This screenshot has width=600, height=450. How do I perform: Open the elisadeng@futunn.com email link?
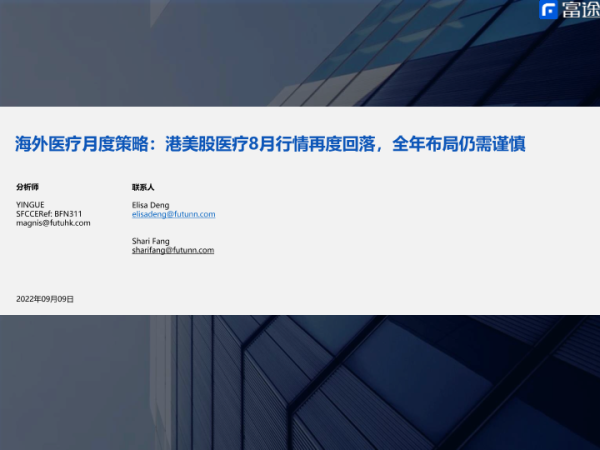click(173, 214)
